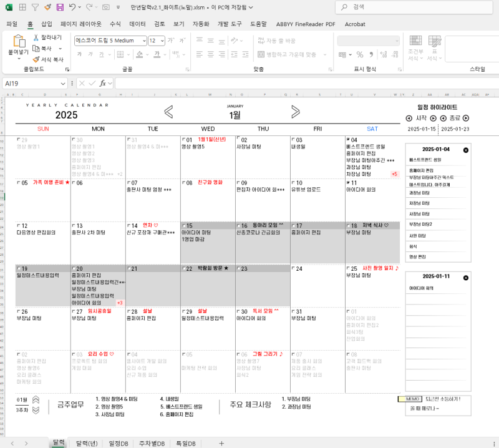Open 조건부 서식 conditional formatting
The height and width of the screenshot is (448, 499).
pos(415,48)
